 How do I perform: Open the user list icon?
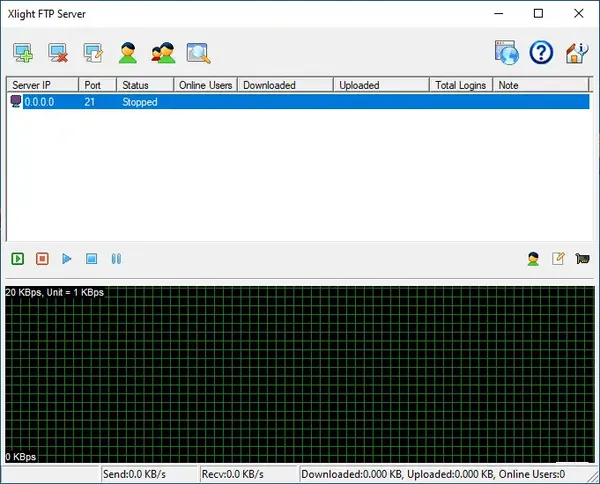(x=128, y=53)
